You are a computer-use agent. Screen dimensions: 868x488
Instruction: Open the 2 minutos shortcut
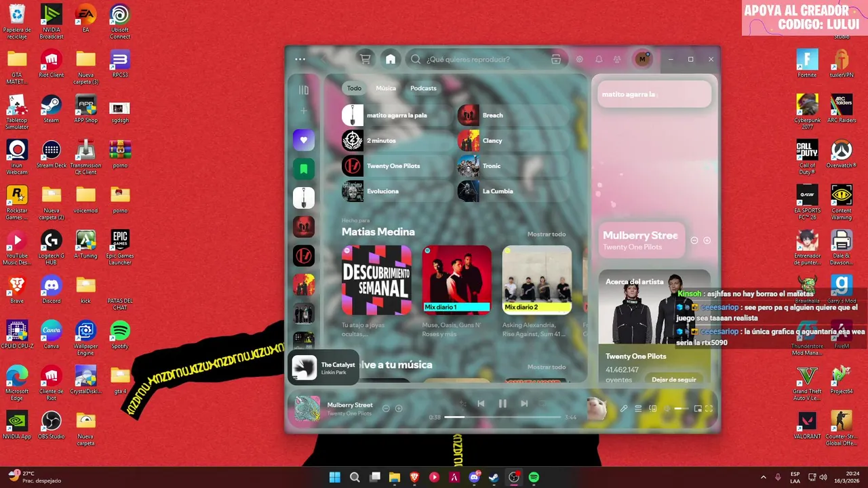(x=397, y=140)
